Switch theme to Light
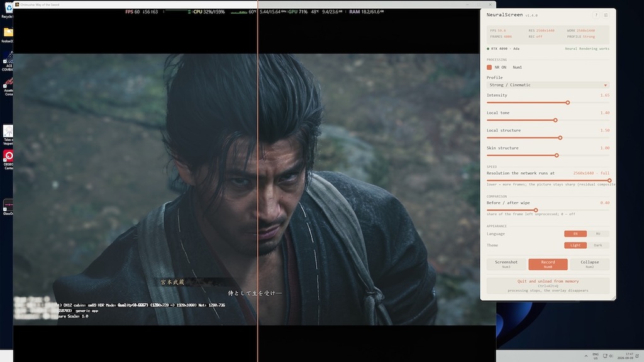This screenshot has width=644, height=362. point(575,245)
